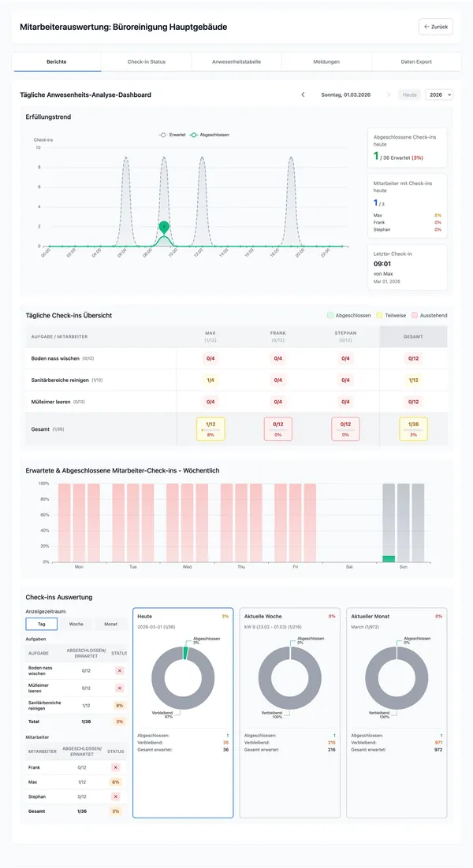The image size is (473, 868).
Task: Switch to the Anwesenheitstabelle tab
Action: (236, 61)
